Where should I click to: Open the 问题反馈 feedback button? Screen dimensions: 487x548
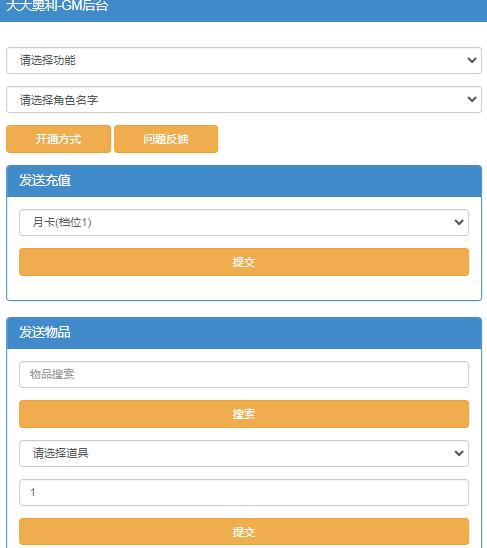166,139
